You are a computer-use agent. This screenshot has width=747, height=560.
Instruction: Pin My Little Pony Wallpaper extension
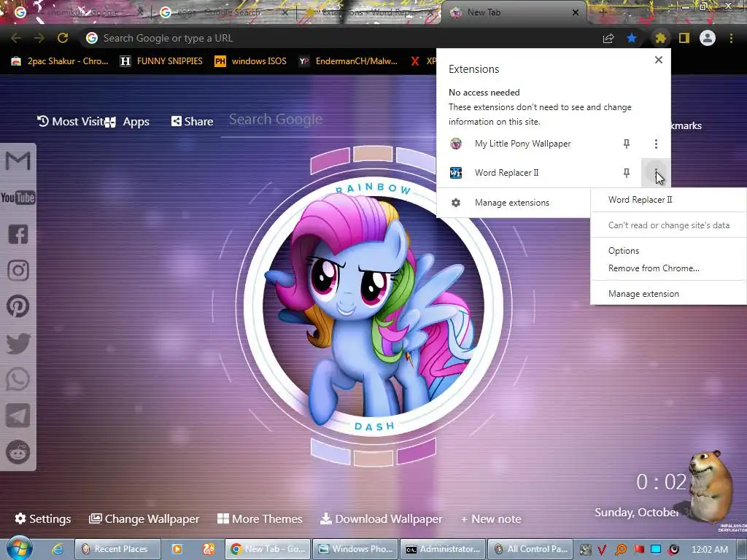tap(627, 144)
